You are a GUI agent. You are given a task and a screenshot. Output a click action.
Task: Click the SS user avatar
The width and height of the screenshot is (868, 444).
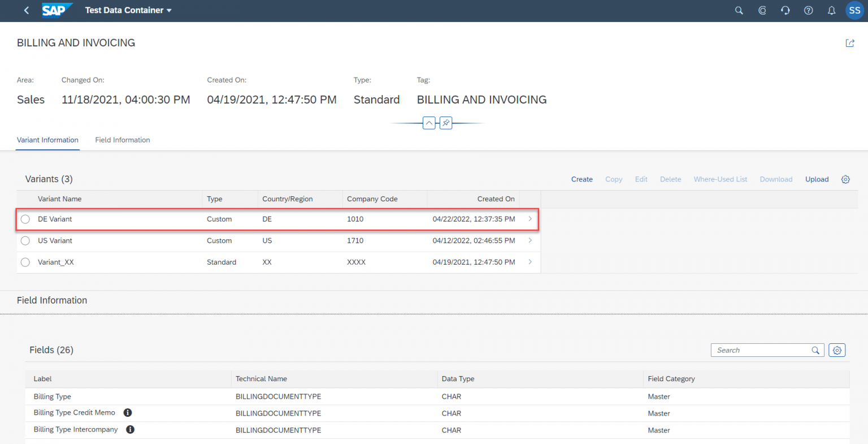click(854, 10)
